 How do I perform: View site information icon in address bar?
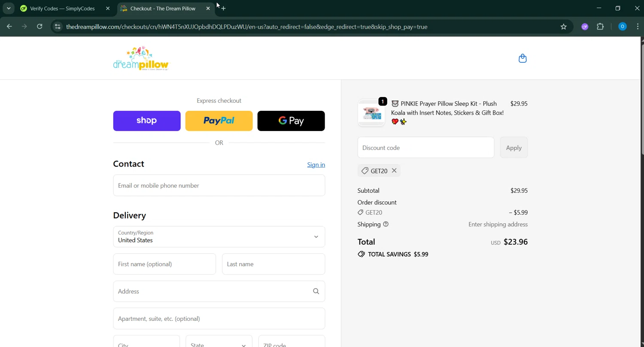pyautogui.click(x=58, y=27)
